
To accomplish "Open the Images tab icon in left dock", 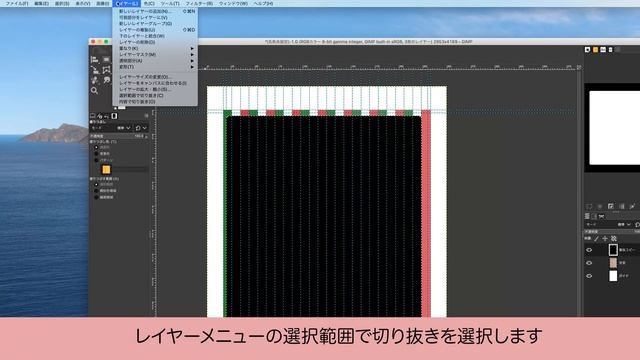I will pyautogui.click(x=114, y=116).
